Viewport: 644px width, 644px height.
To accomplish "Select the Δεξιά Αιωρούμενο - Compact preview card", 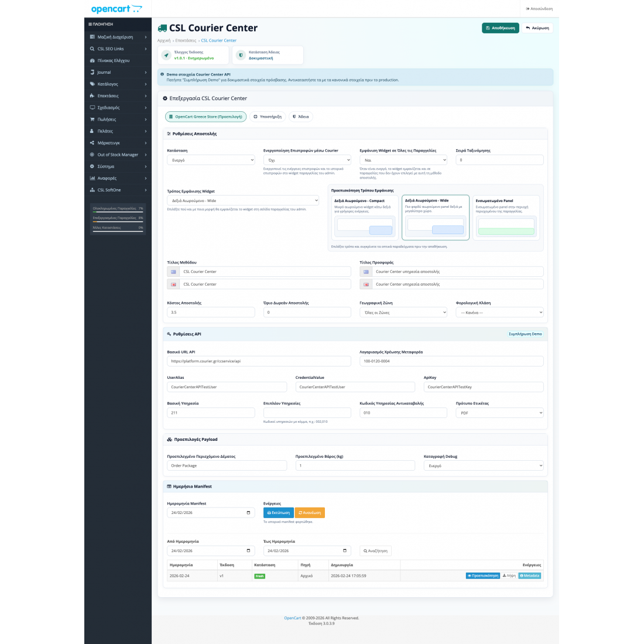I will 365,218.
